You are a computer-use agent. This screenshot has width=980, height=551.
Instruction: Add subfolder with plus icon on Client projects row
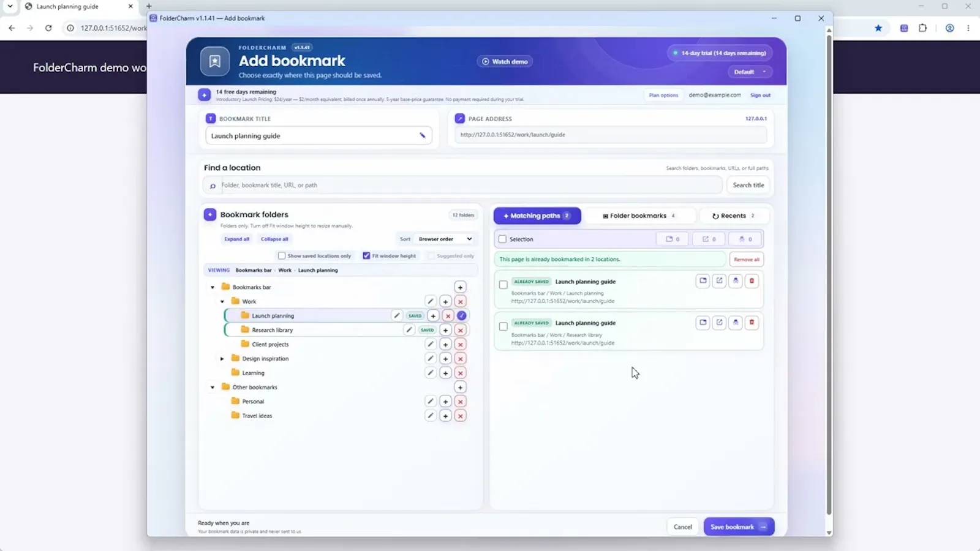445,344
